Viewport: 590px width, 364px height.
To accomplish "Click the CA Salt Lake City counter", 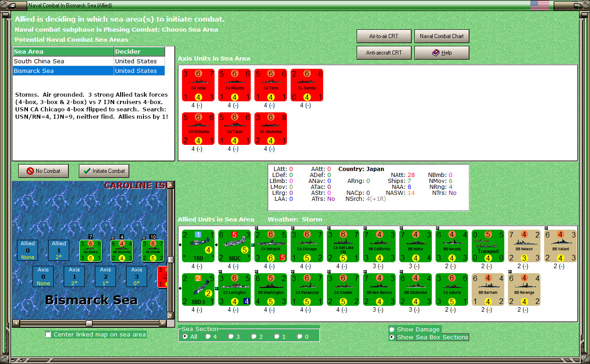I will (x=343, y=246).
